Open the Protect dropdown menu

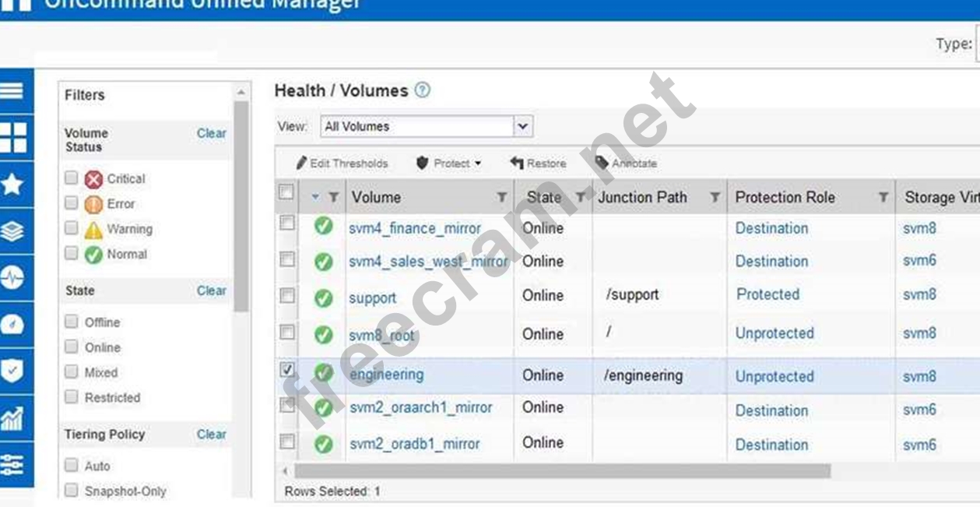point(449,164)
